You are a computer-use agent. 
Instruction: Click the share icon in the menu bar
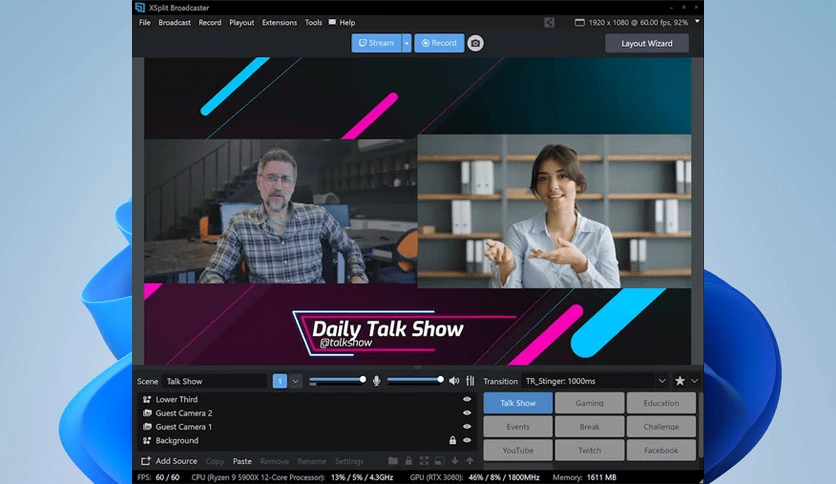549,22
